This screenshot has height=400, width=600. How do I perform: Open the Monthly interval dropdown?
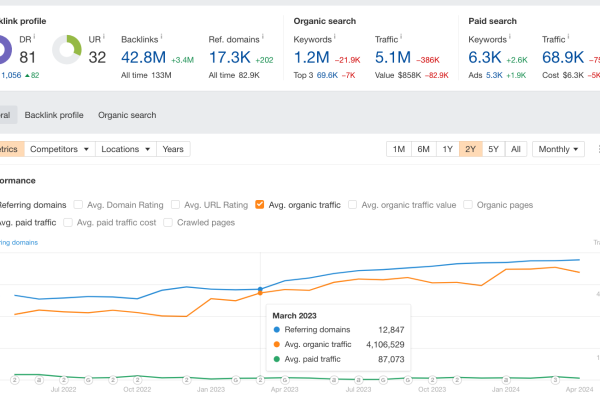[x=558, y=149]
